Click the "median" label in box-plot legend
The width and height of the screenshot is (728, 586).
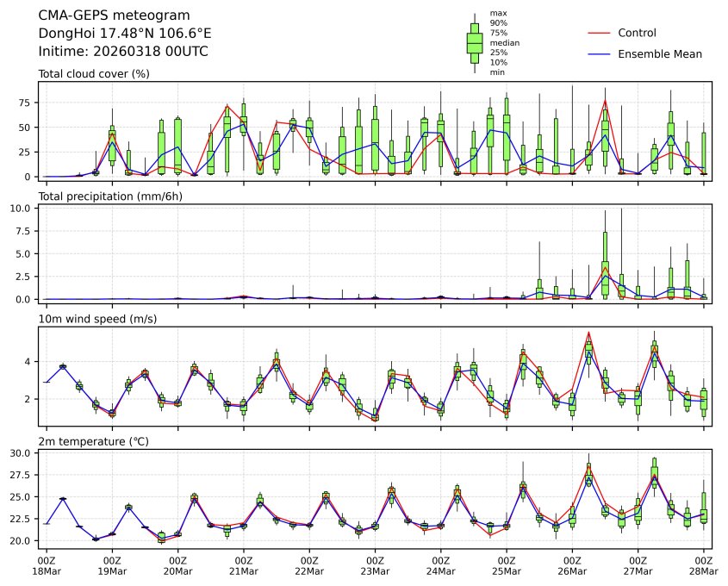point(504,42)
